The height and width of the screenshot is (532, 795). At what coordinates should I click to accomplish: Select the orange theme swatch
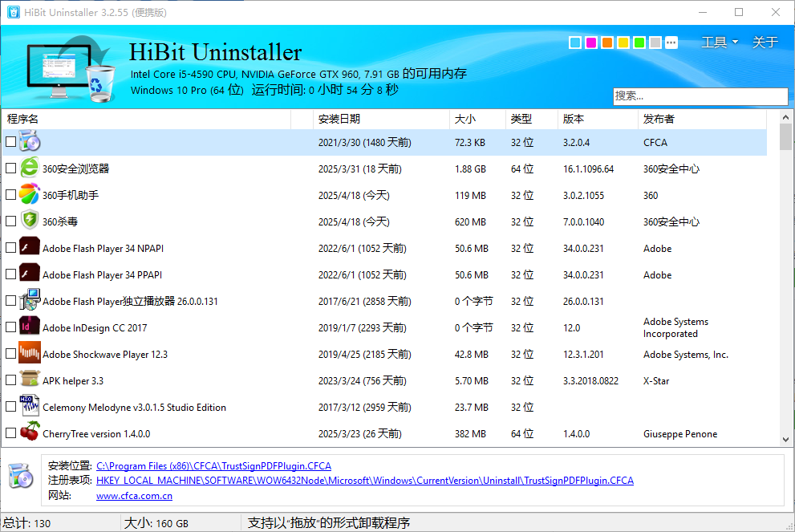tap(607, 43)
